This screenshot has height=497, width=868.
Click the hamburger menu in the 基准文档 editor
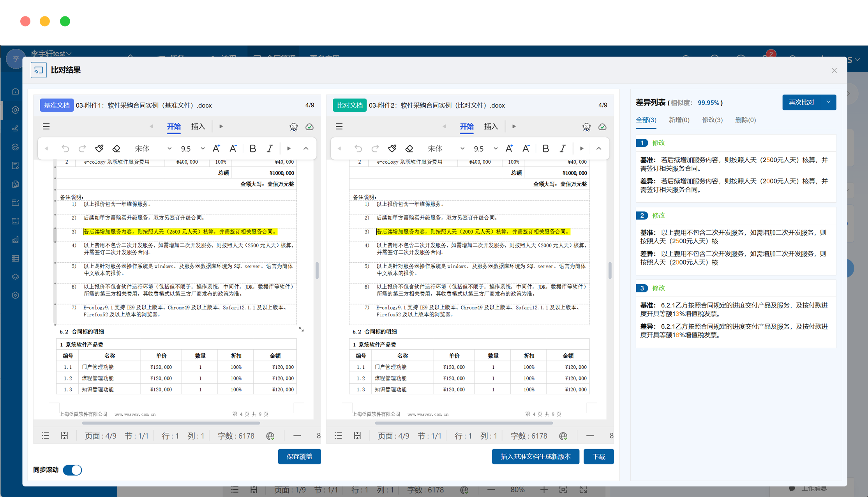click(x=46, y=127)
